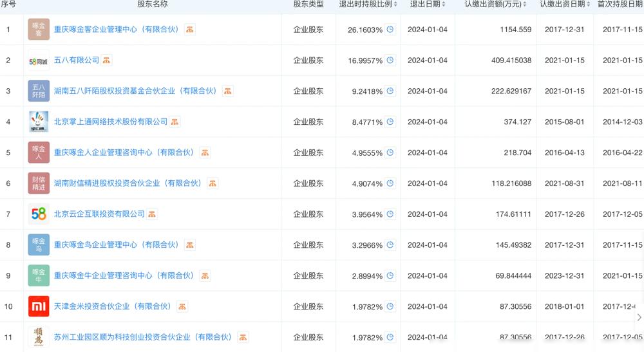
Task: Sort by 认缴出资额(万元) column
Action: 524,4
